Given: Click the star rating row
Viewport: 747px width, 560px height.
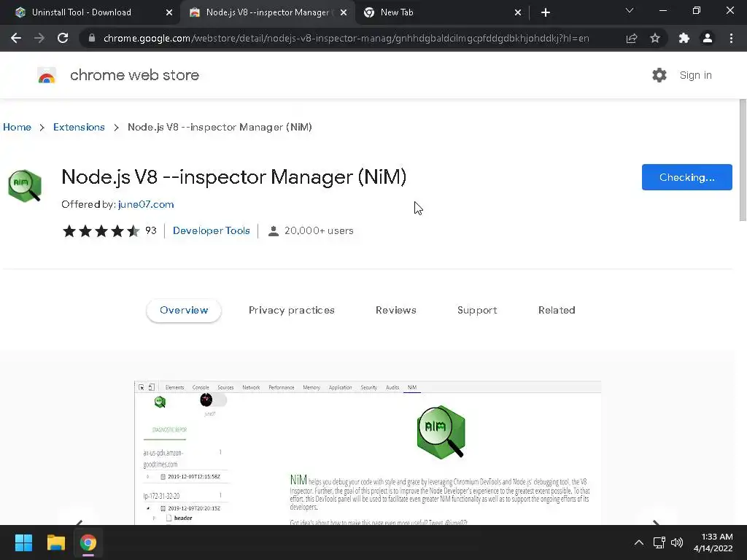Looking at the screenshot, I should 101,231.
